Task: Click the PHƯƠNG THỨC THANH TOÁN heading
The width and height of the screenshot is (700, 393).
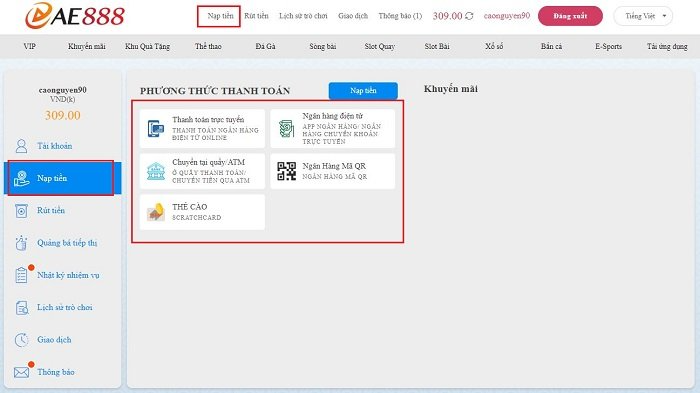Action: 215,91
